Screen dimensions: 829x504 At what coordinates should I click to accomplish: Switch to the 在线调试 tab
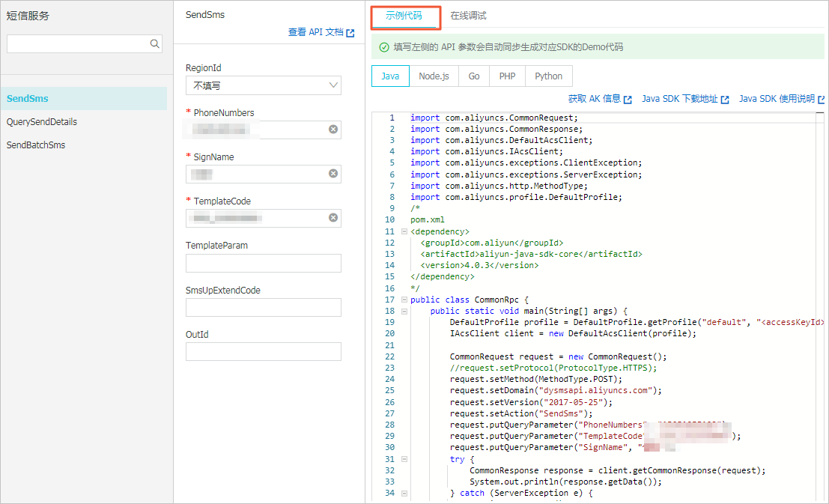tap(468, 16)
